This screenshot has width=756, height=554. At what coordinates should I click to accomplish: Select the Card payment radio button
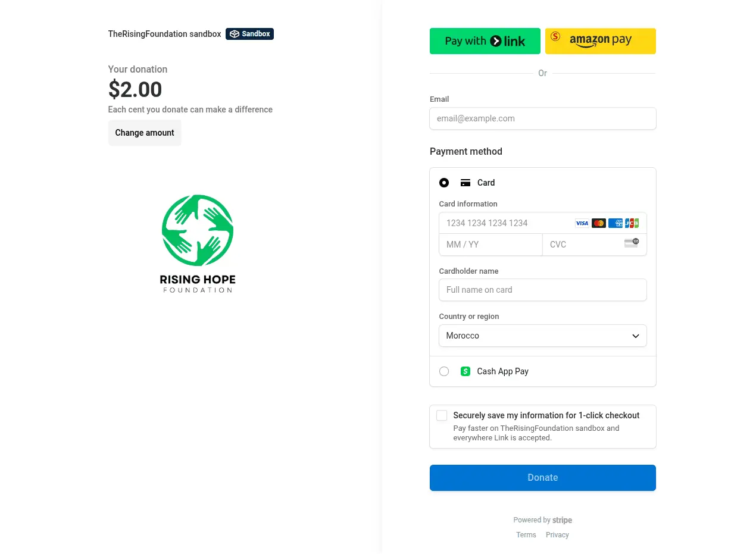[x=444, y=183]
